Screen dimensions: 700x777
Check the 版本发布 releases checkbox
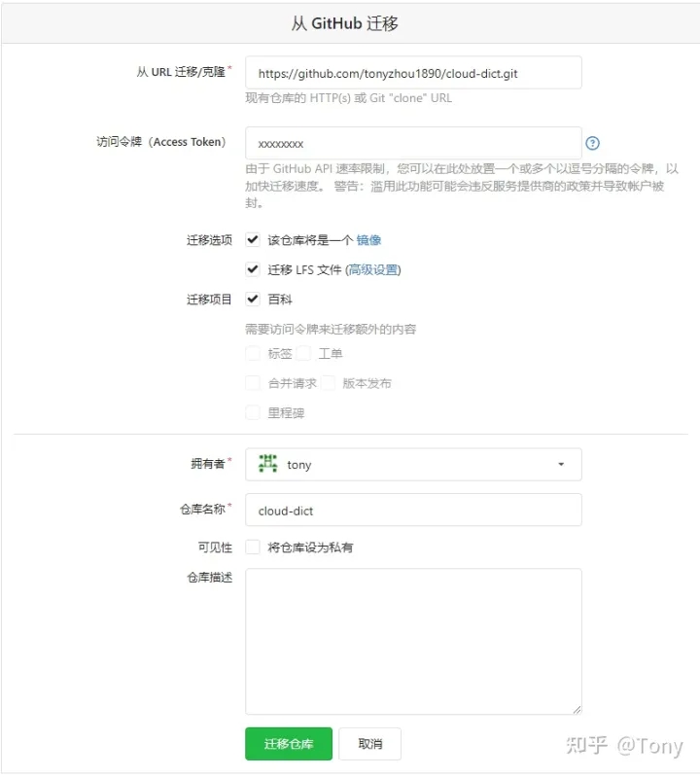click(328, 383)
